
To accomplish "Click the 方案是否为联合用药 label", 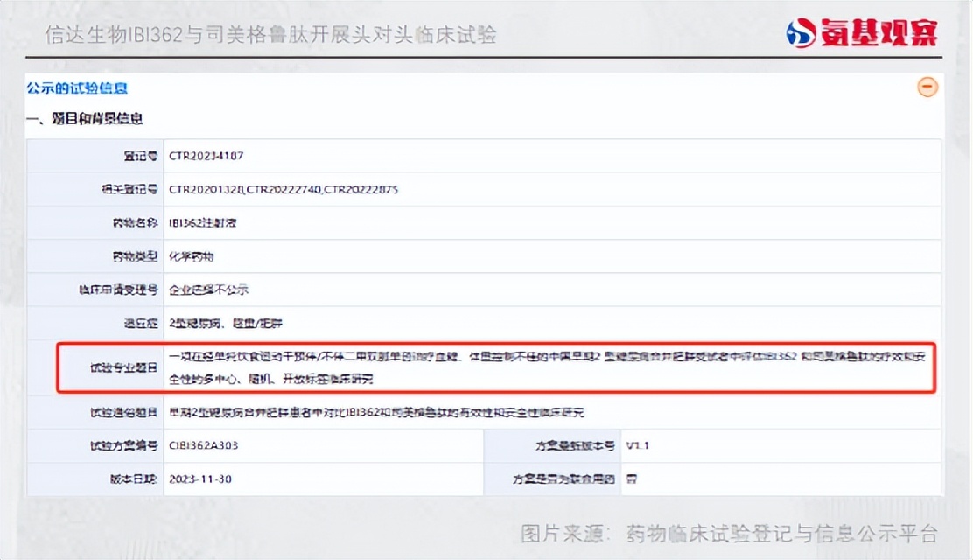I will coord(564,479).
